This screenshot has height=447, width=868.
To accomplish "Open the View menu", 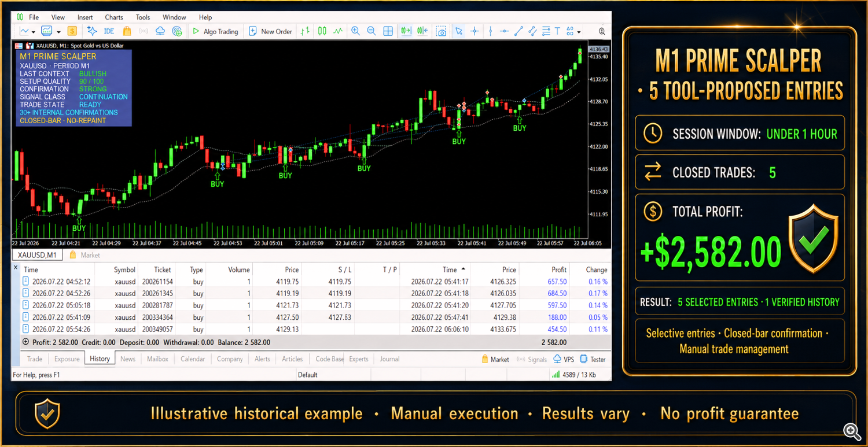I will click(58, 17).
